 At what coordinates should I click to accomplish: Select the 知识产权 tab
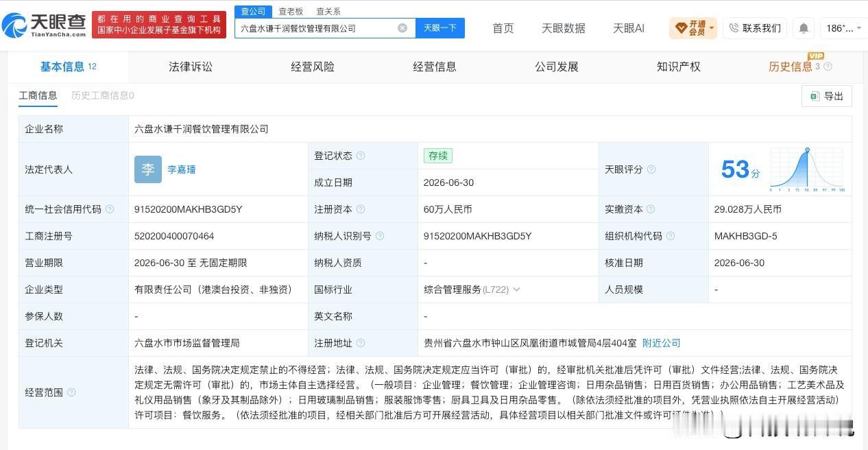tap(679, 67)
